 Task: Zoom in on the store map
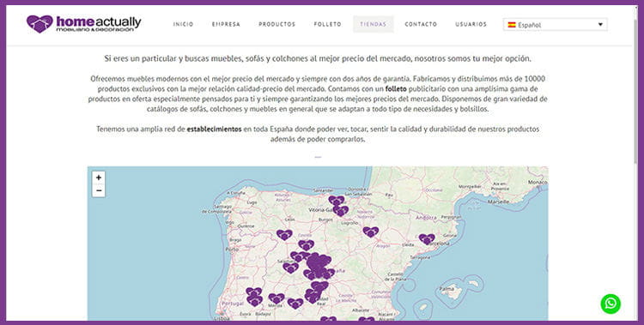coord(99,178)
